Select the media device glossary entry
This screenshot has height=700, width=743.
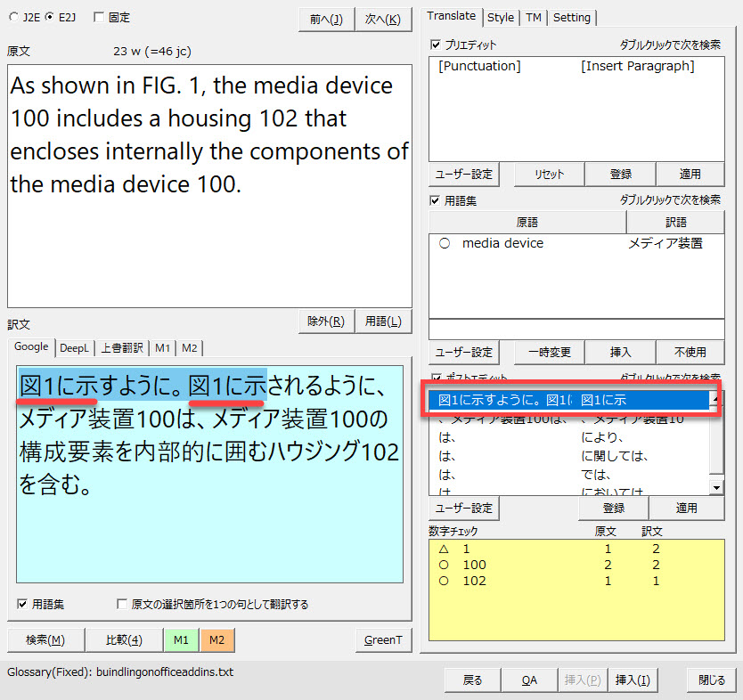point(502,243)
